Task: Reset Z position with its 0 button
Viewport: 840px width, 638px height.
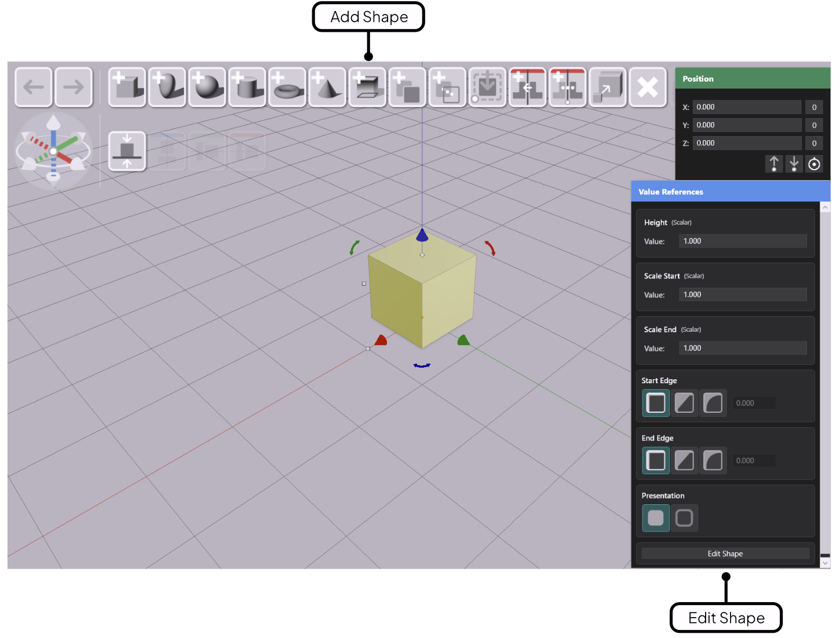Action: 814,143
